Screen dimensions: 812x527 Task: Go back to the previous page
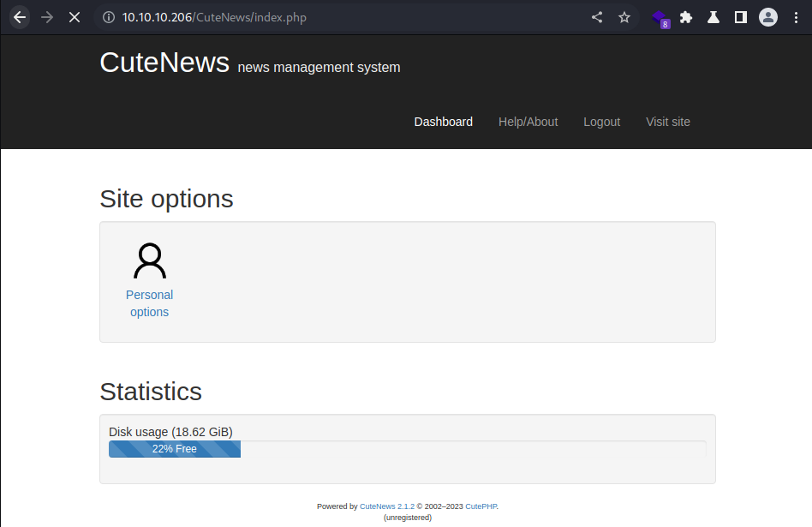pyautogui.click(x=20, y=17)
